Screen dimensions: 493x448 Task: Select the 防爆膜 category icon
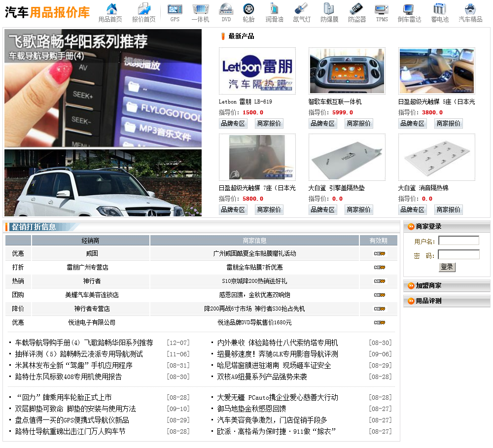pyautogui.click(x=329, y=9)
